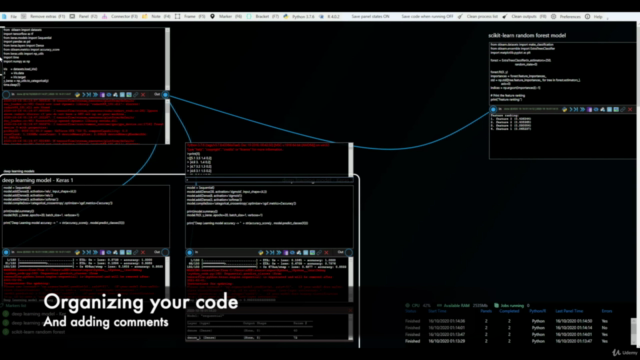Image resolution: width=640 pixels, height=360 pixels.
Task: Click the double-arrow run icon in random forest panel
Action: point(582,109)
